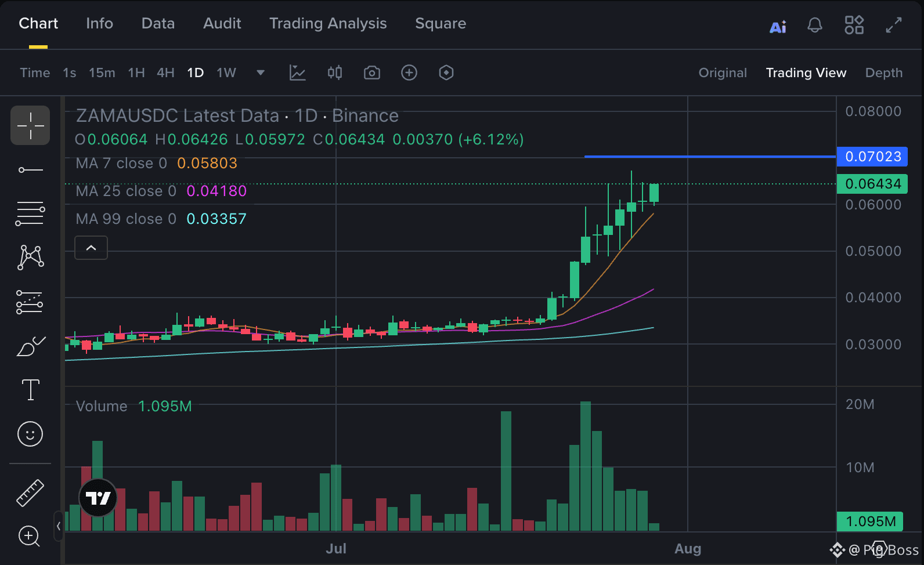Viewport: 924px width, 565px height.
Task: Click the +6.12% change value
Action: point(491,140)
